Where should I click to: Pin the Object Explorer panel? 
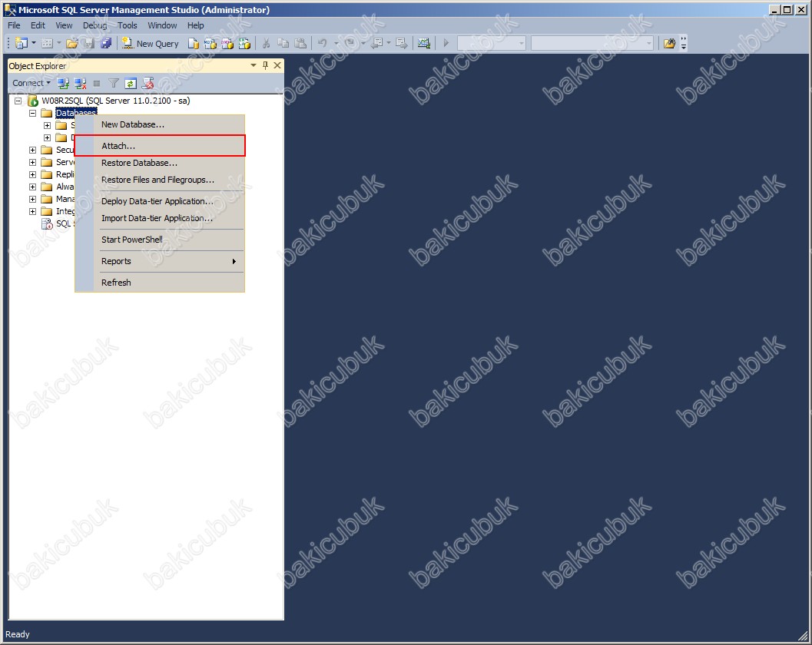pos(265,65)
